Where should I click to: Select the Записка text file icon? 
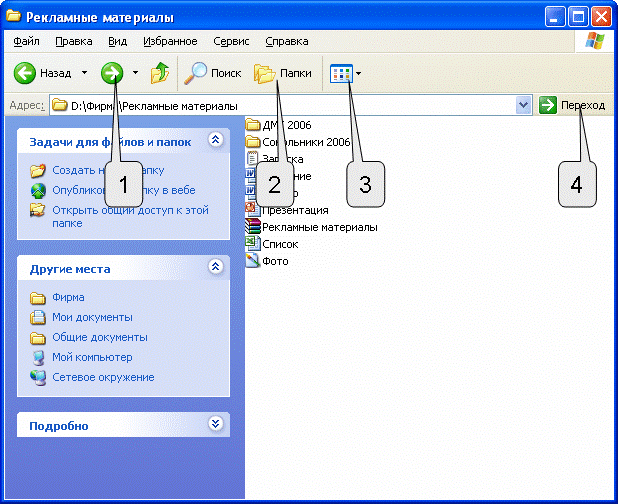coord(252,159)
